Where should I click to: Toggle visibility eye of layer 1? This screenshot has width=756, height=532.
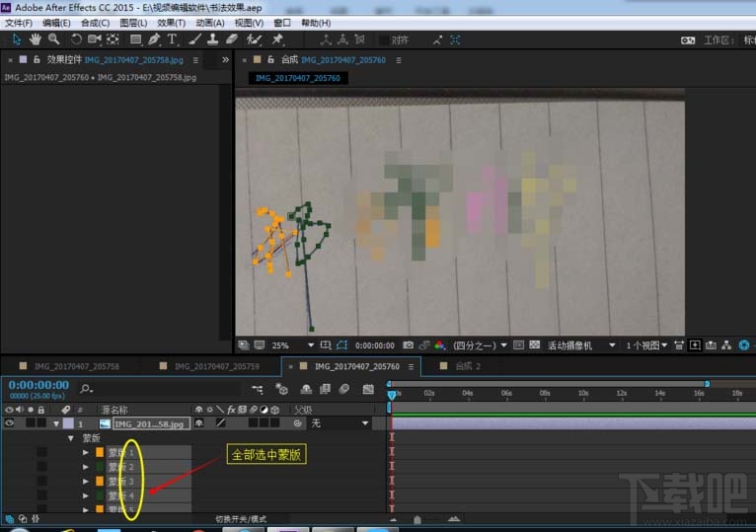[x=10, y=423]
